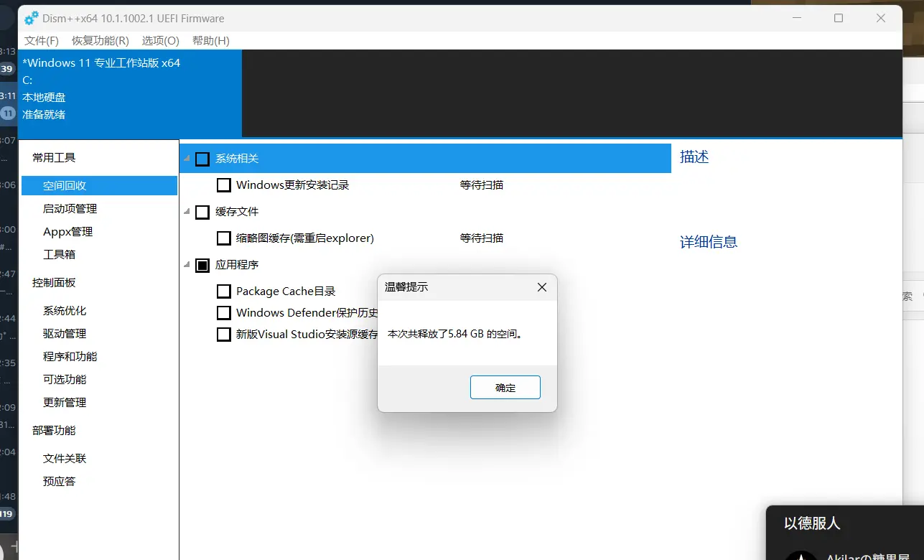
Task: Click the 以德服人 notification popup
Action: (x=845, y=533)
